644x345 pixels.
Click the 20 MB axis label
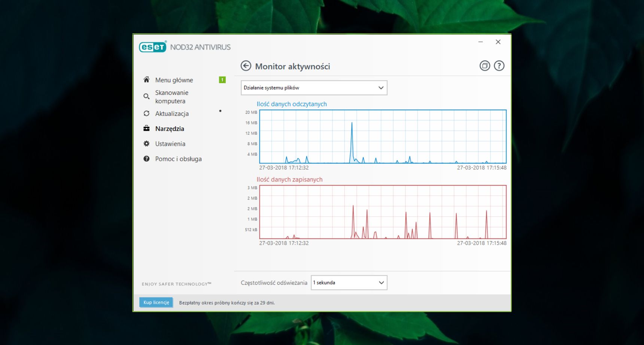tap(251, 112)
